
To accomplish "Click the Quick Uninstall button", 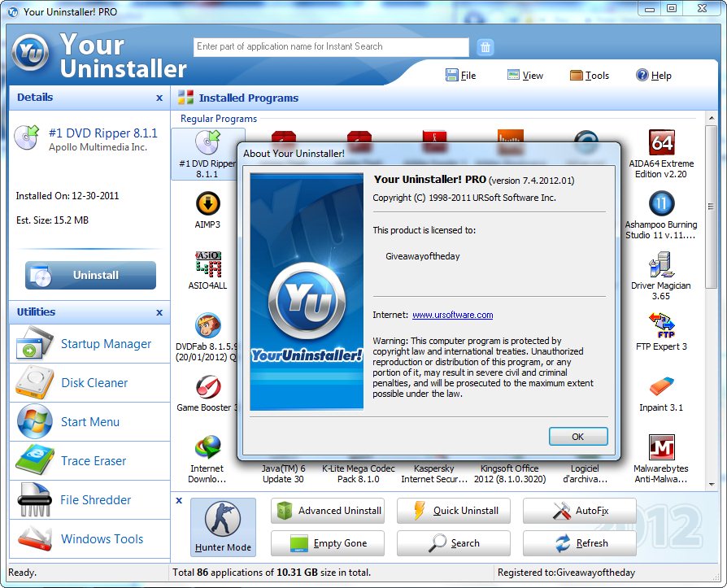I will point(454,511).
